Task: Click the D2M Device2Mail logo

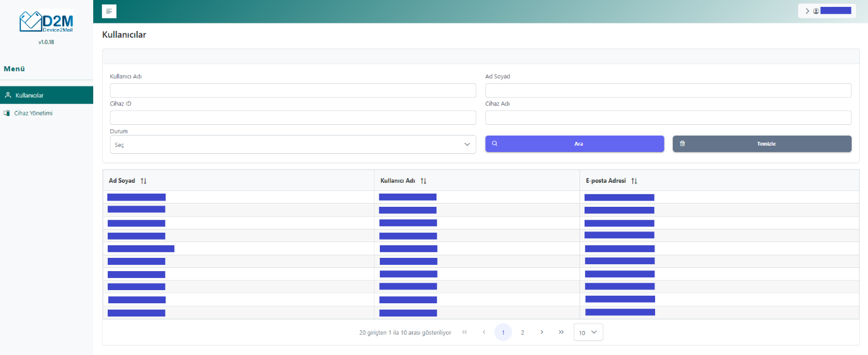Action: click(x=46, y=21)
